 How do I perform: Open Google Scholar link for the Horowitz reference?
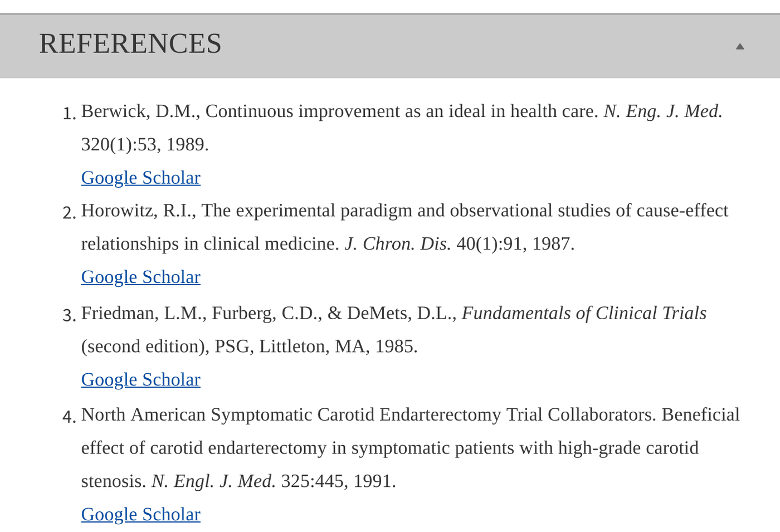click(x=140, y=277)
